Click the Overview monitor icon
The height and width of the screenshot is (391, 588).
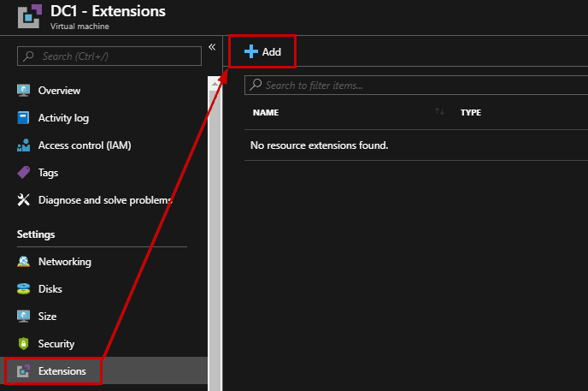click(23, 91)
